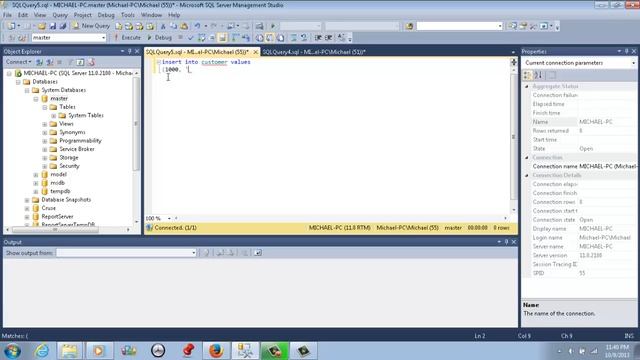The width and height of the screenshot is (640, 360).
Task: Open the Query menu
Action: [60, 15]
